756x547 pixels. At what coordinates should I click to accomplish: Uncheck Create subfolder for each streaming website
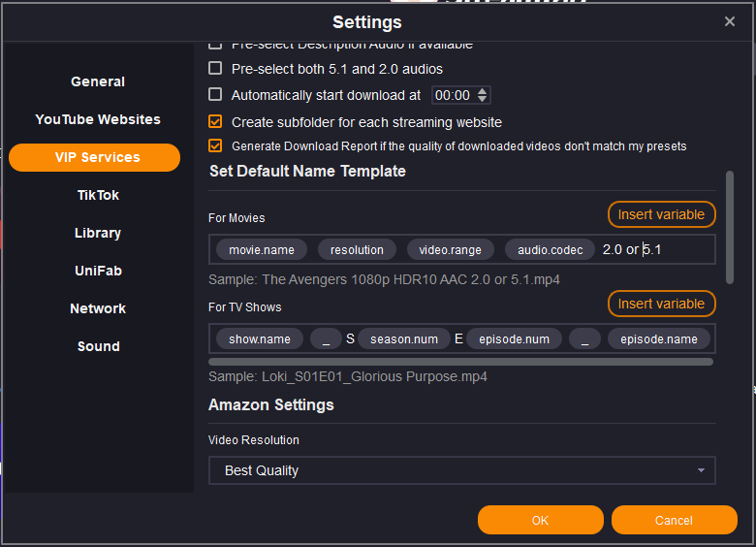click(x=215, y=122)
